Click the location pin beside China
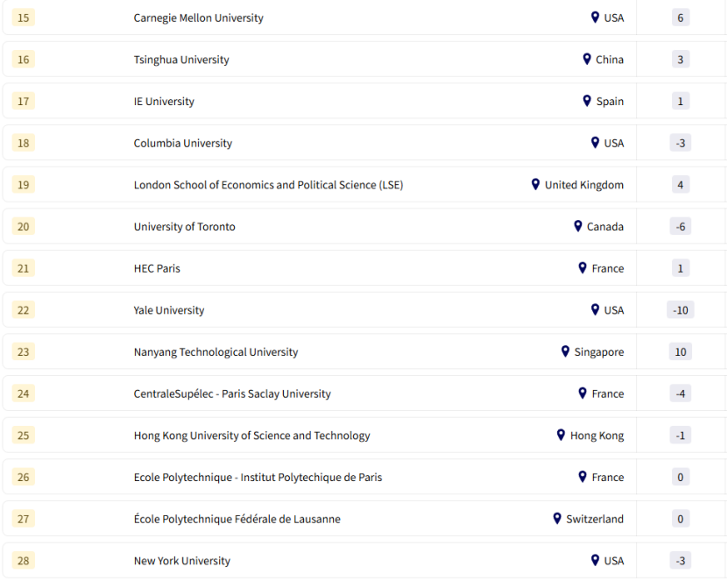 pyautogui.click(x=587, y=59)
